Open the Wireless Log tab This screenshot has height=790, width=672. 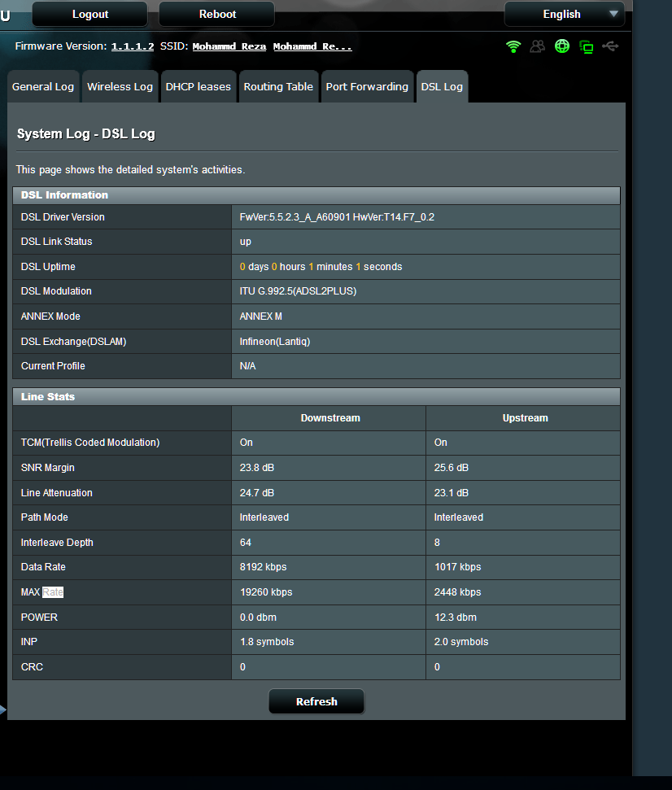(120, 87)
